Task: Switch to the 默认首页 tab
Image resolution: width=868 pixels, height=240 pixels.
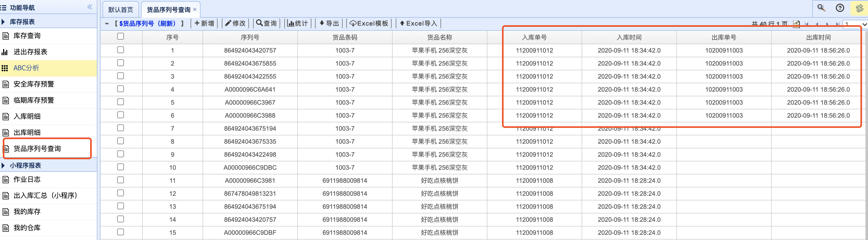Action: click(121, 10)
